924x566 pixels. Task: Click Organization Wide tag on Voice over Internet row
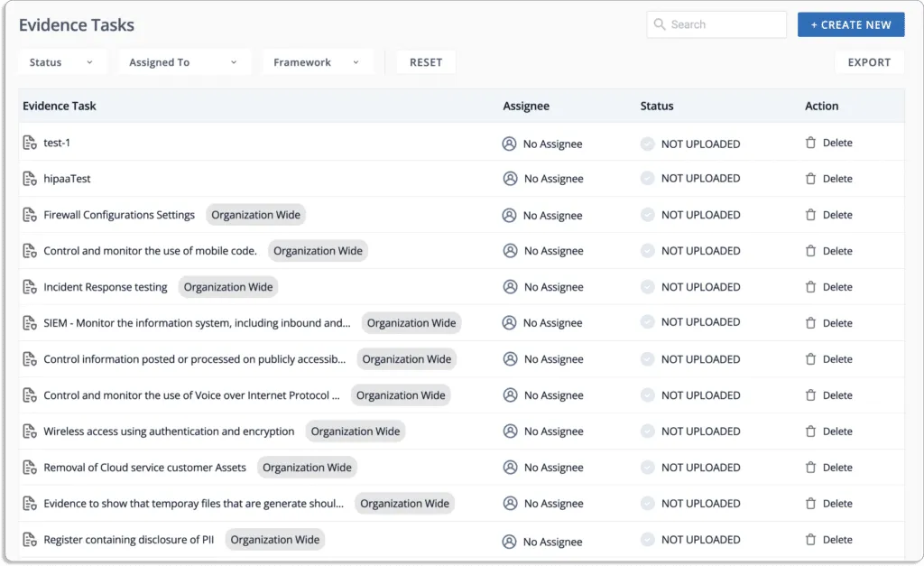point(401,395)
